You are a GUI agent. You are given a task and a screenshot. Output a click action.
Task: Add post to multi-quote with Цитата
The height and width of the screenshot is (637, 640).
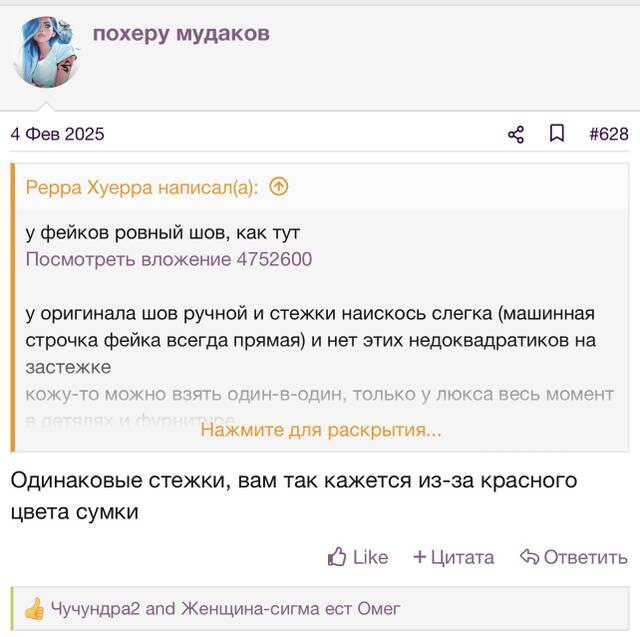coord(462,557)
